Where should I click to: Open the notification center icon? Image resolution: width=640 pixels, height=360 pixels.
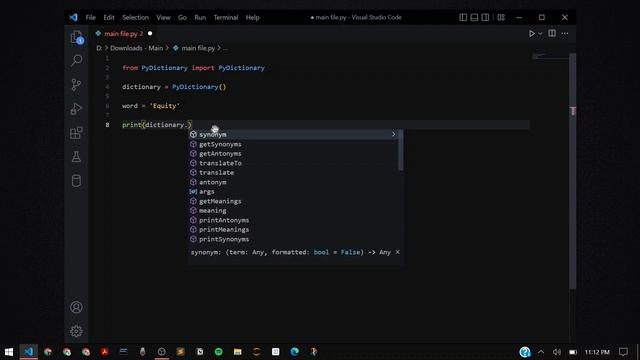pos(623,352)
